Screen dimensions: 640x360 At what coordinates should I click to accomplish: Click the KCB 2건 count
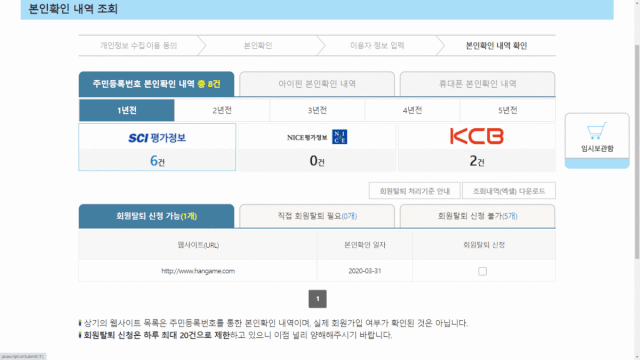pos(477,161)
